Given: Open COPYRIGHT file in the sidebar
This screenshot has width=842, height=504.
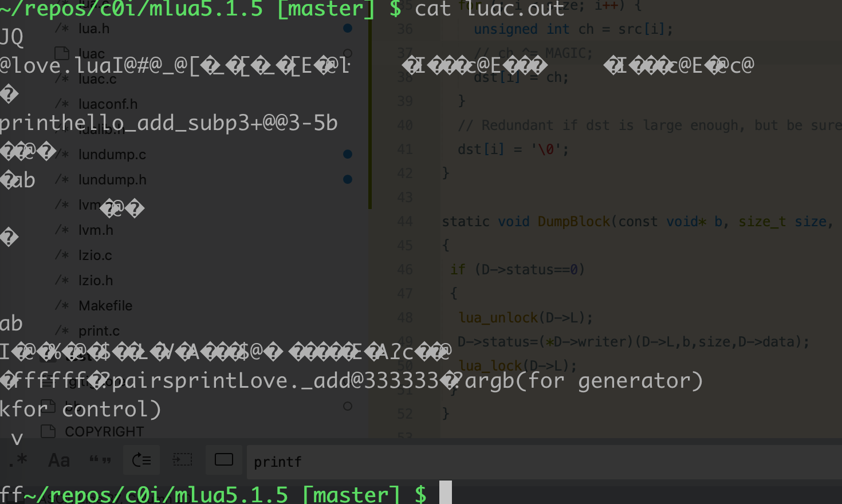Looking at the screenshot, I should coord(104,432).
